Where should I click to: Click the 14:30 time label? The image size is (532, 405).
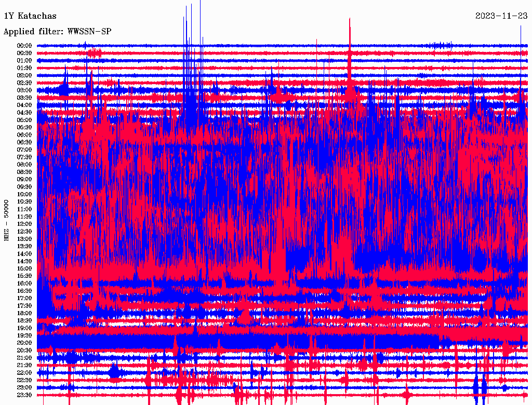tap(24, 262)
